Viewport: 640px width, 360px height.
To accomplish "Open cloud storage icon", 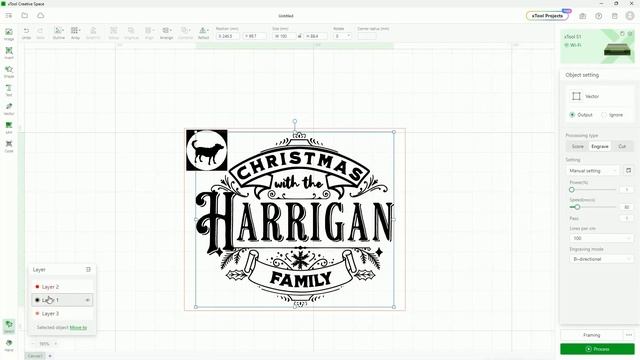I will pyautogui.click(x=40, y=16).
